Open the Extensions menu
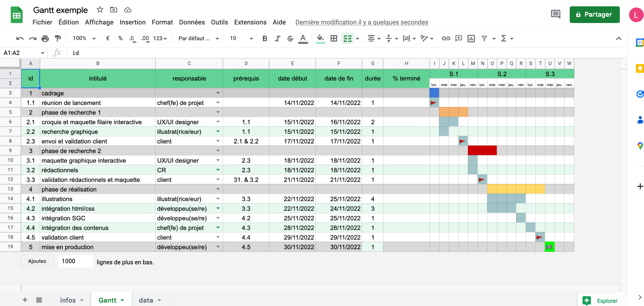Viewport: 644px width, 306px height. (x=250, y=22)
